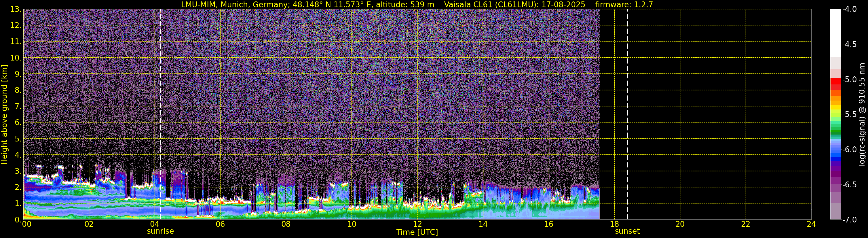This screenshot has width=868, height=238.
Task: Click the 'log(rc-signal) @ 910.55 nm' colorbar label
Action: click(x=862, y=114)
